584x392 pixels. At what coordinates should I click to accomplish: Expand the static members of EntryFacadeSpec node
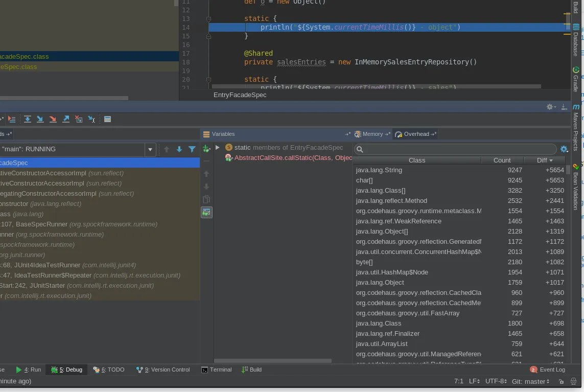218,147
